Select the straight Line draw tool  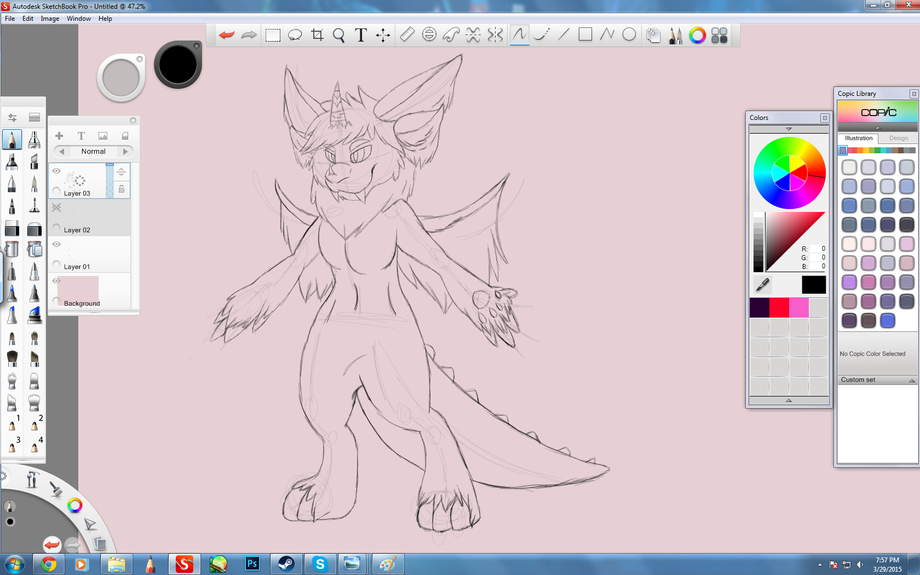coord(563,35)
